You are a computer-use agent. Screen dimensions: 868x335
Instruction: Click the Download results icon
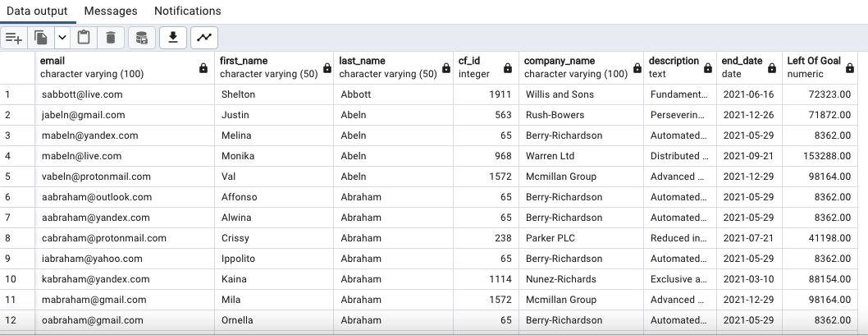point(173,38)
